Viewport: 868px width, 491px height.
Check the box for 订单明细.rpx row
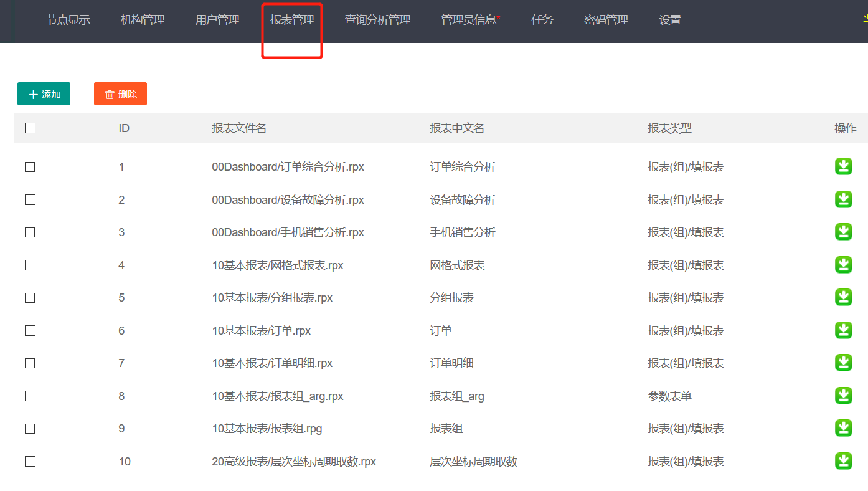tap(30, 363)
